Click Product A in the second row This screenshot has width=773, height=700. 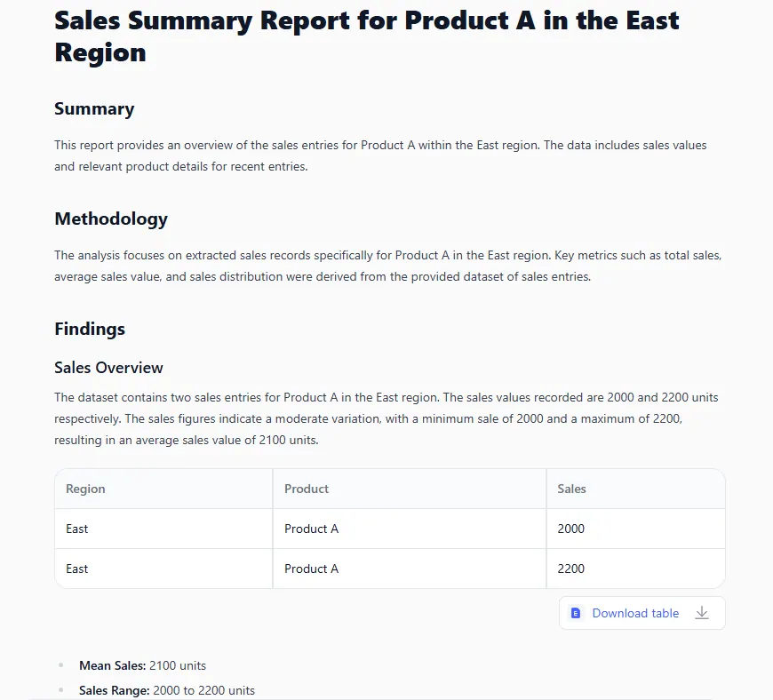(311, 569)
